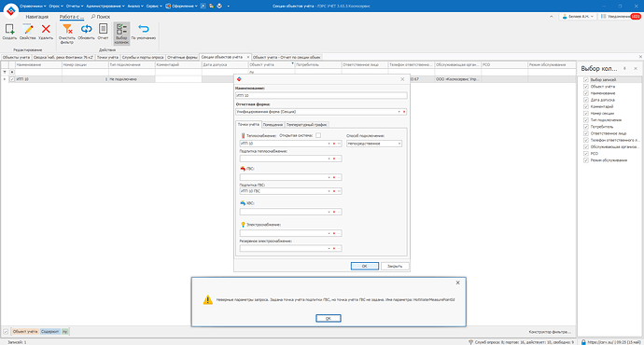This screenshot has height=345, width=644.
Task: Uncheck Объект учёта column checkbox
Action: click(x=586, y=87)
